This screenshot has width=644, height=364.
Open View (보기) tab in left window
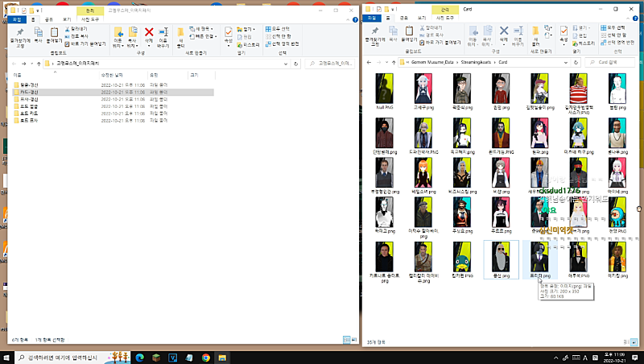tap(67, 19)
